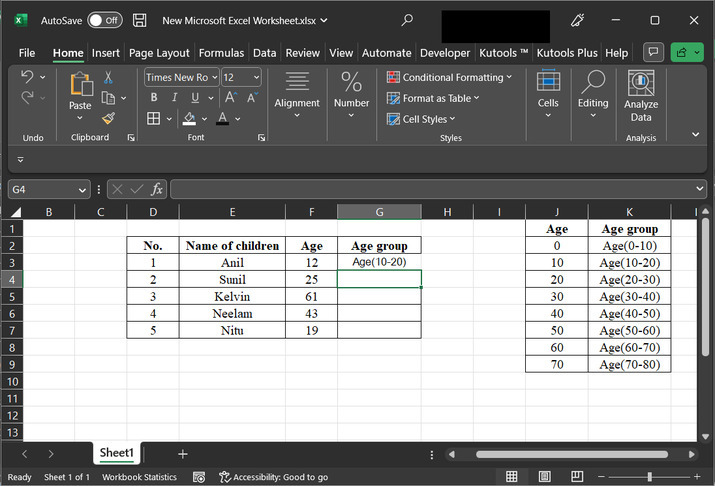Toggle Bold formatting
The image size is (715, 486).
153,98
